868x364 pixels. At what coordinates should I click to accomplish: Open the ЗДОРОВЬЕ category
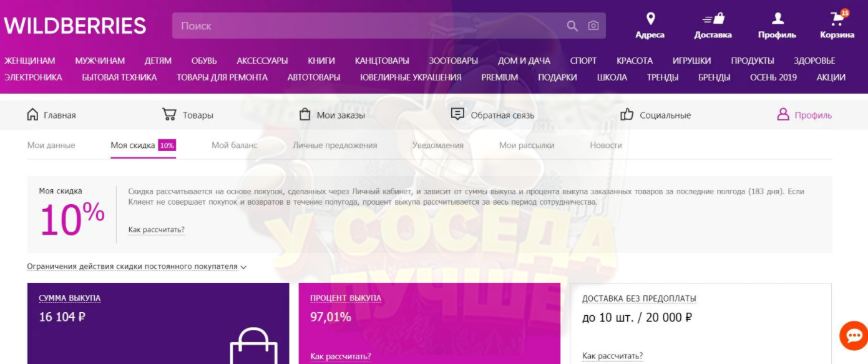point(814,61)
